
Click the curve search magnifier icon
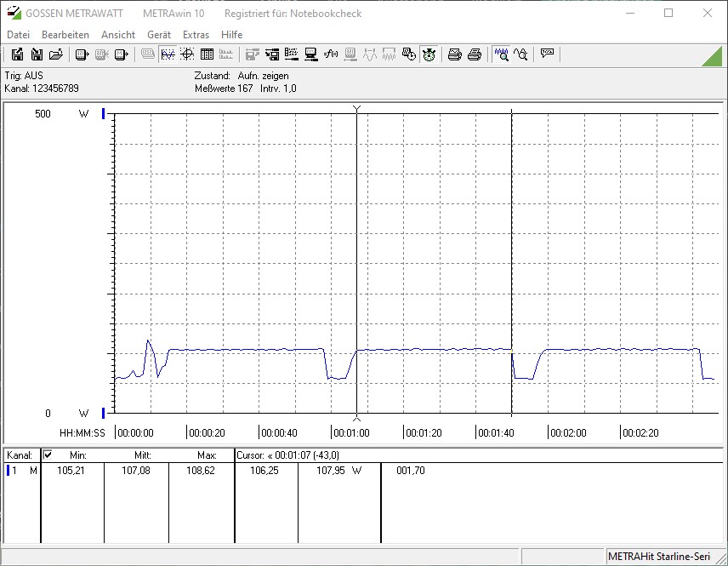[520, 54]
